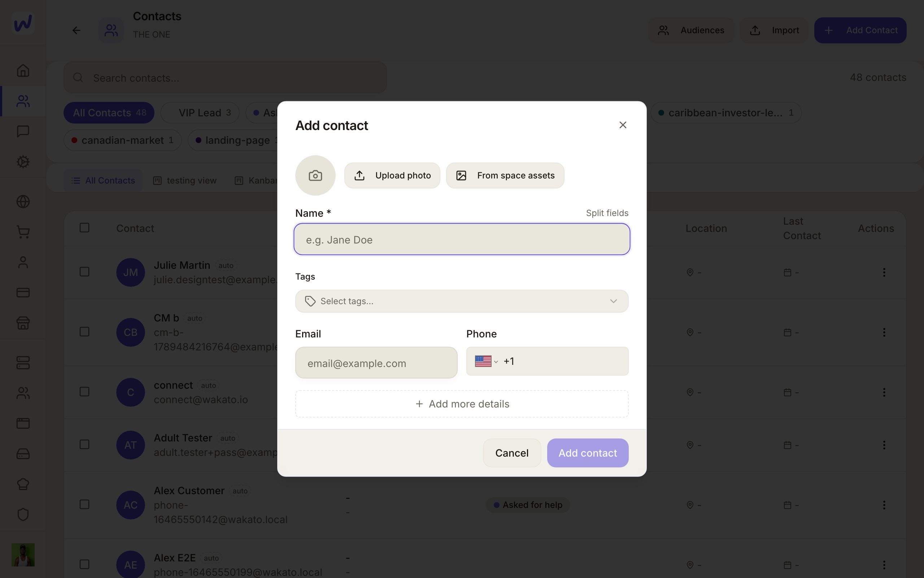
Task: Expand Add more details section
Action: point(462,404)
